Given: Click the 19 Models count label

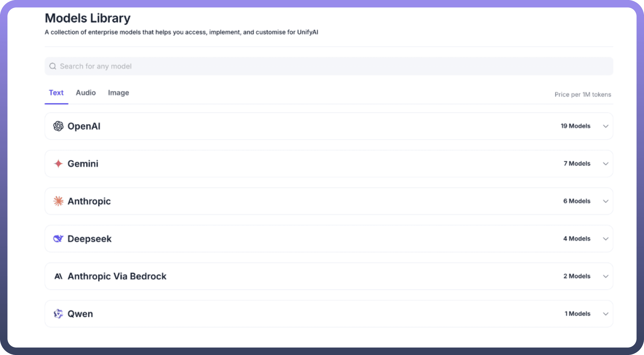Looking at the screenshot, I should [x=575, y=126].
